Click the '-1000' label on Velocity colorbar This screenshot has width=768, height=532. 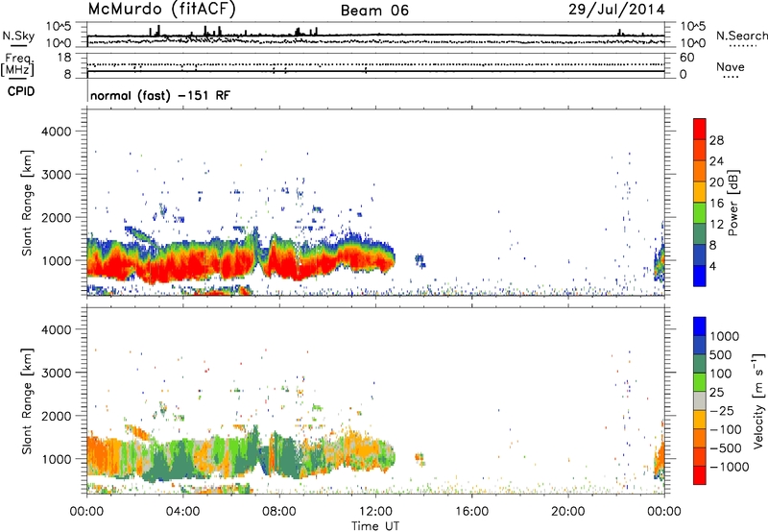730,467
